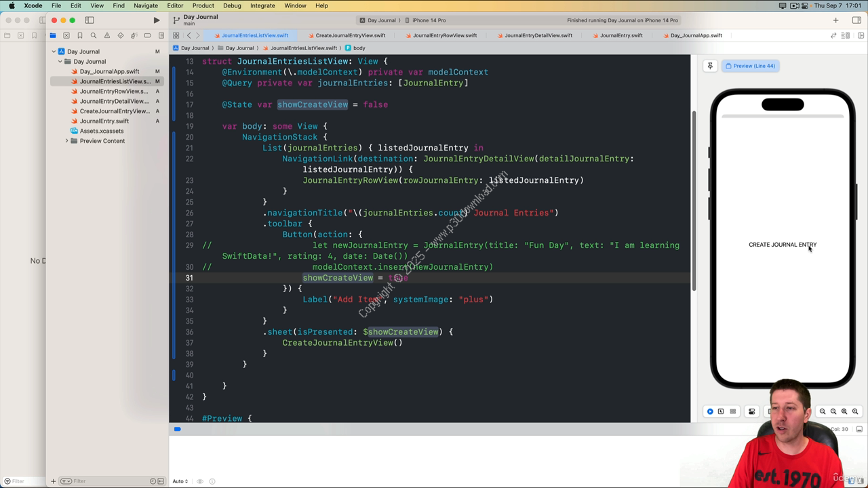Click the enable code review arrows icon
This screenshot has height=488, width=868.
[x=833, y=35]
